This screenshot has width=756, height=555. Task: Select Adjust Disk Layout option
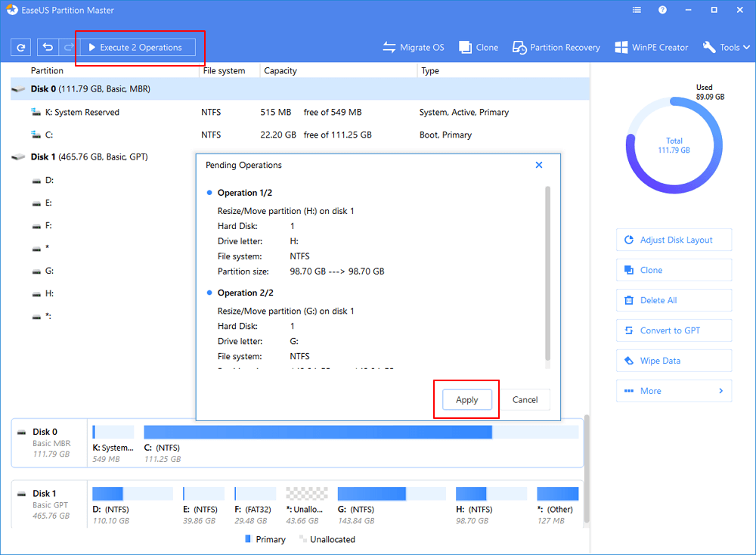click(x=674, y=240)
